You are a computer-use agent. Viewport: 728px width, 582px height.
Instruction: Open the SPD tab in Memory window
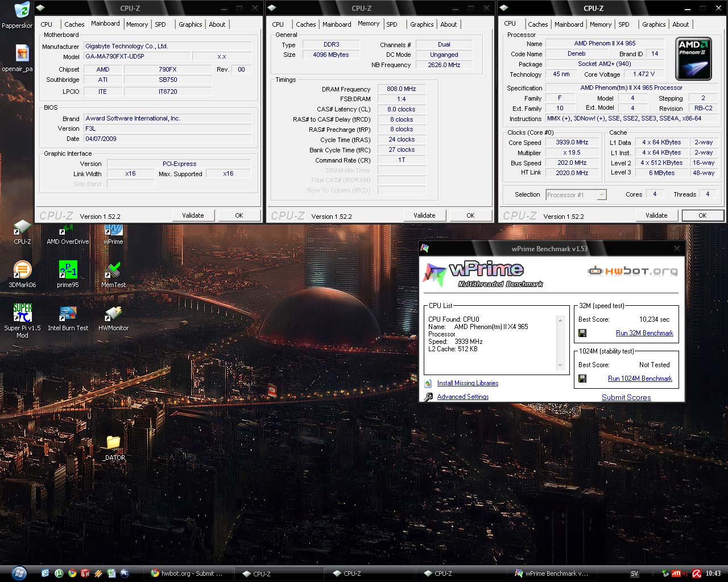pos(392,24)
